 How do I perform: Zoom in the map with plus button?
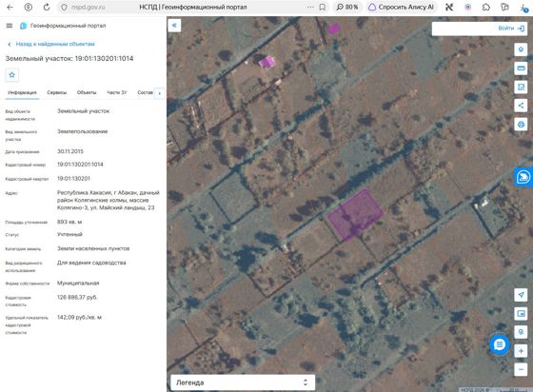coord(521,350)
